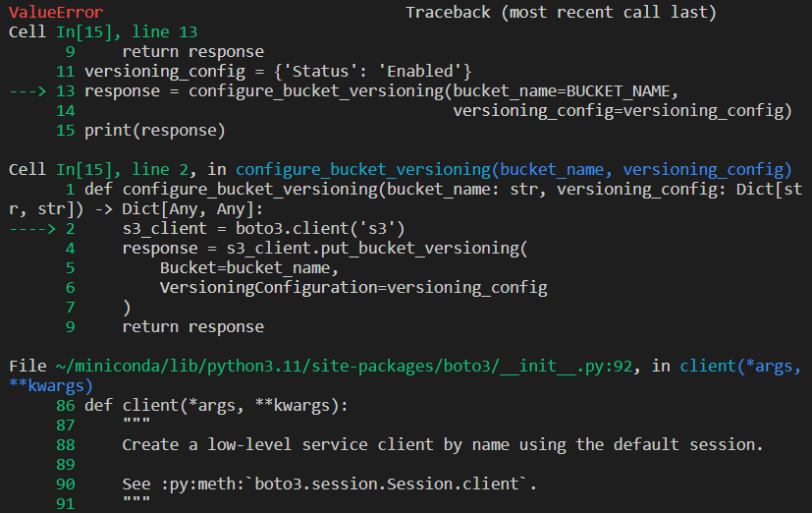The height and width of the screenshot is (513, 812).
Task: Click the closing parenthesis on line 7
Action: (x=127, y=308)
